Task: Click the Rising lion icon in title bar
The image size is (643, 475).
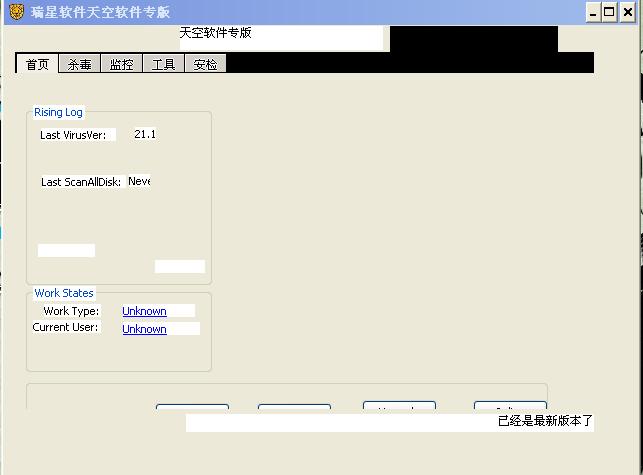Action: point(16,12)
